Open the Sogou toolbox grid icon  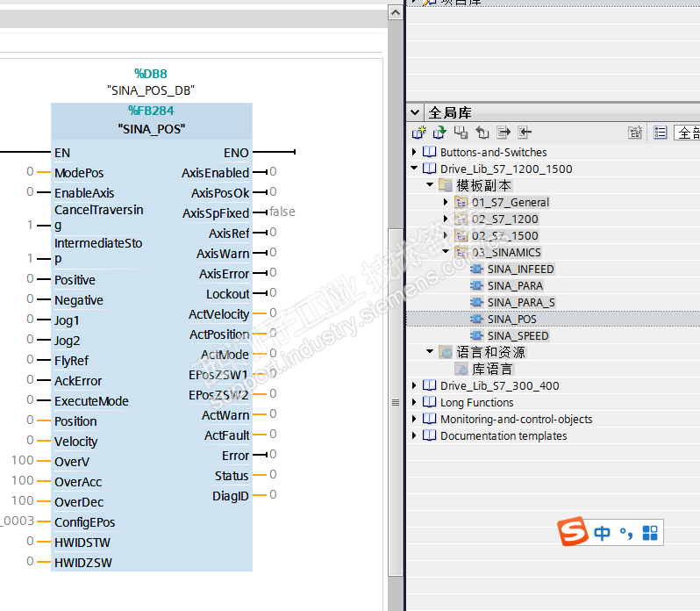point(650,533)
